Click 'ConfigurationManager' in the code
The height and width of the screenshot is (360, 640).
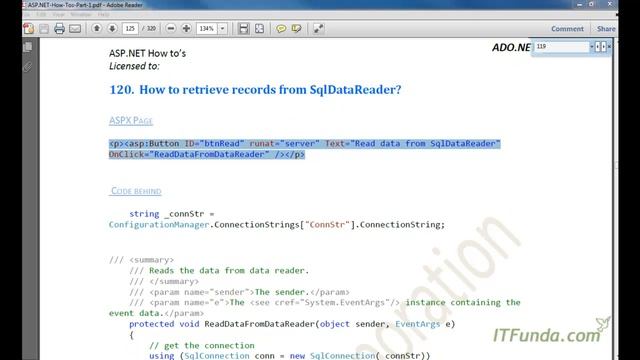159,224
